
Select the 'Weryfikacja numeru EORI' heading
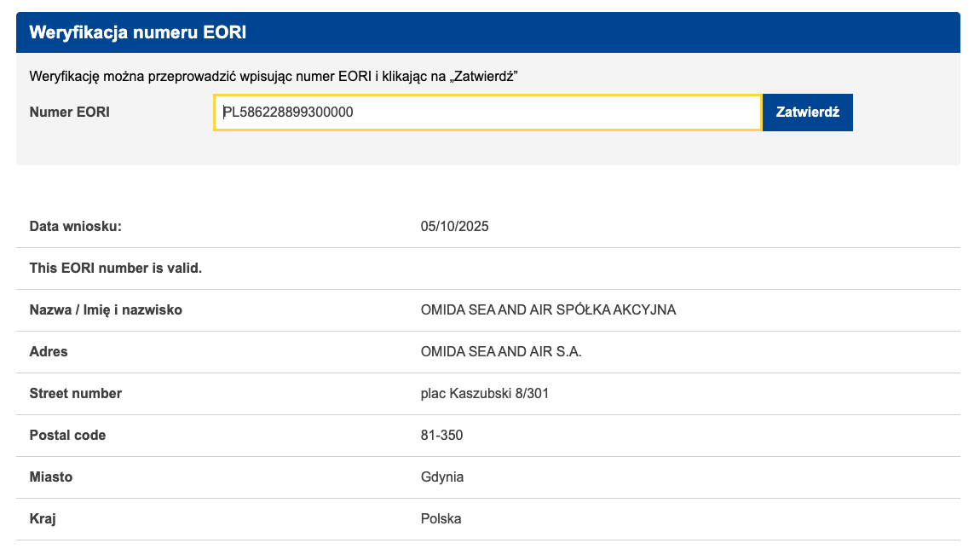pyautogui.click(x=138, y=32)
